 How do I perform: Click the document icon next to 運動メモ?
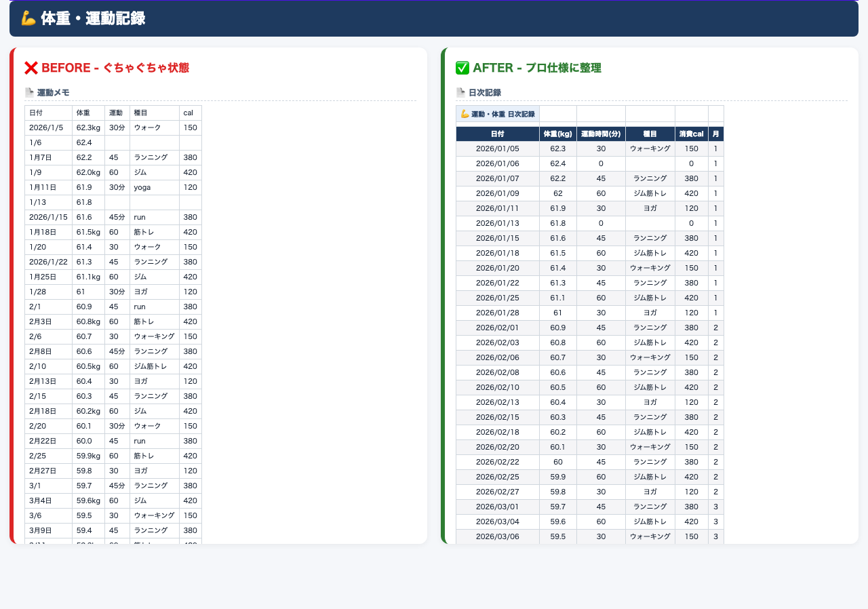(x=29, y=92)
